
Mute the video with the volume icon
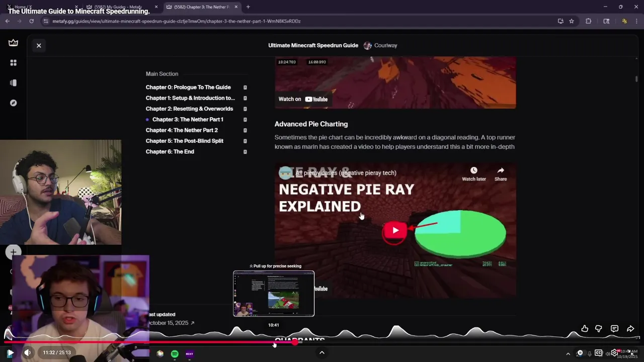(x=28, y=353)
